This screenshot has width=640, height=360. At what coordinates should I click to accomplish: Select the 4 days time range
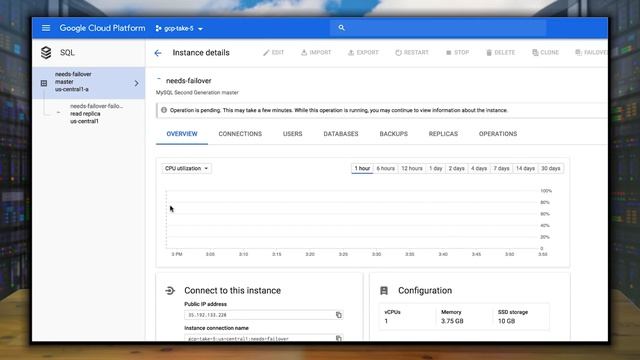click(479, 169)
